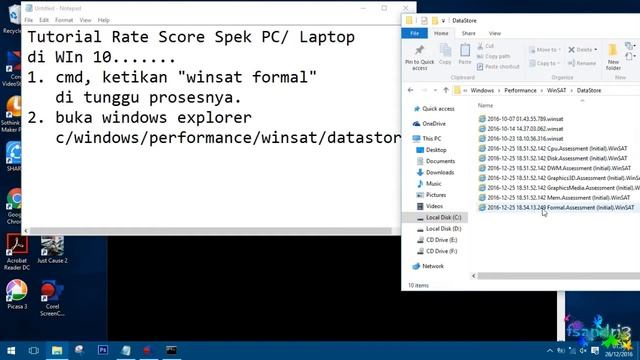Select Local Disk (D:) in navigation pane
The image size is (640, 360).
point(439,229)
